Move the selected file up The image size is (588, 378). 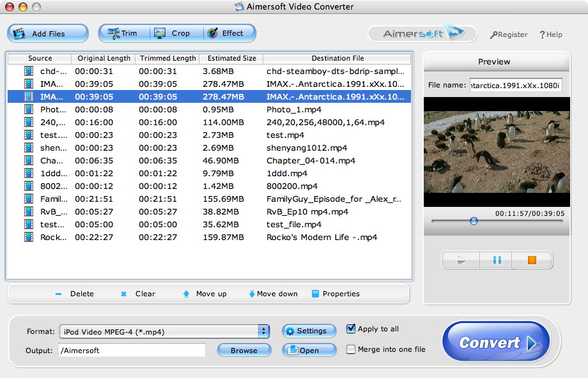coord(205,294)
